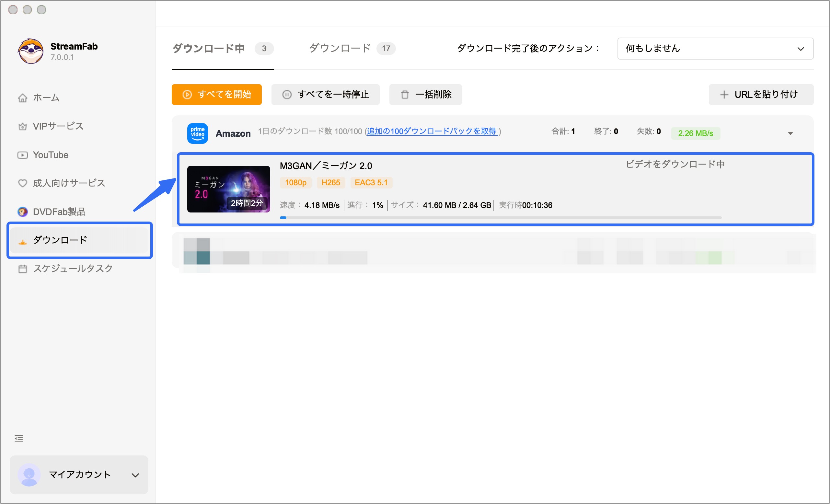The height and width of the screenshot is (504, 830).
Task: Switch to the ダウンロード中 tab
Action: [x=208, y=48]
